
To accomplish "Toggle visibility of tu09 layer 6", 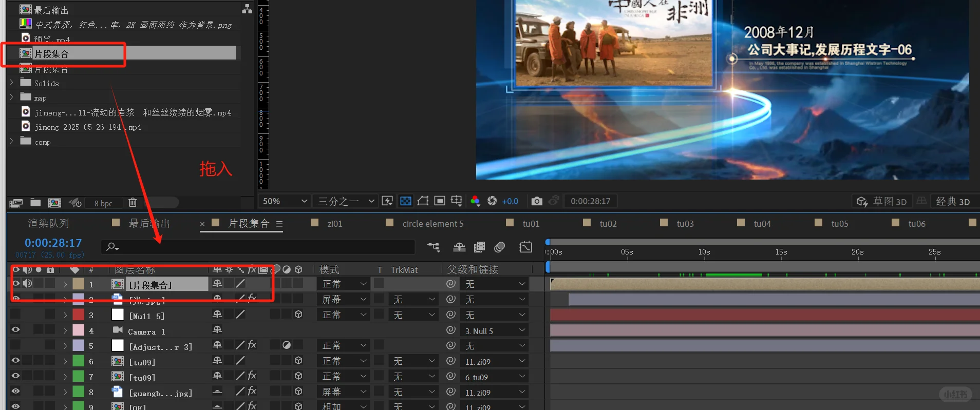I will pos(15,361).
